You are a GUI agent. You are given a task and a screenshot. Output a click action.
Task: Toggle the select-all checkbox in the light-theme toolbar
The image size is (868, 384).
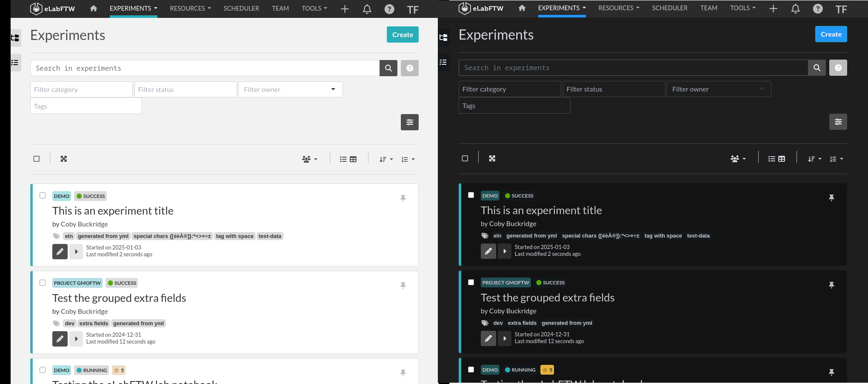point(37,159)
